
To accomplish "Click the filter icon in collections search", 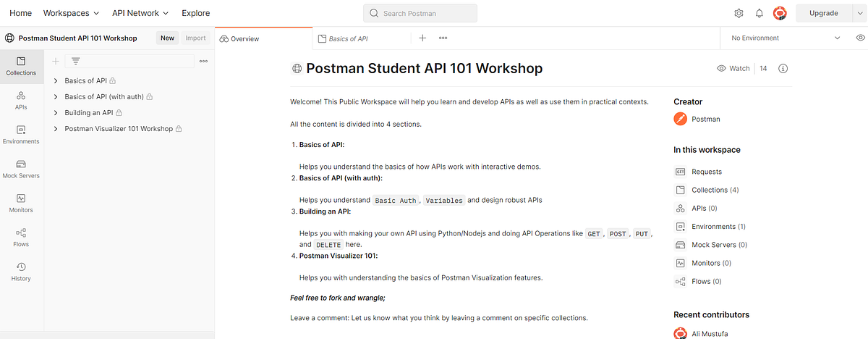I will (x=75, y=61).
